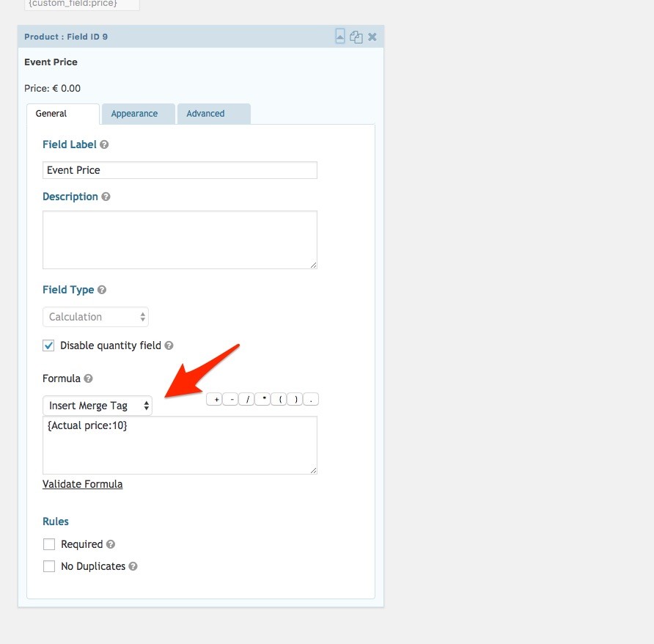Collapse the Field ID 9 panel
654x644 pixels.
[340, 37]
